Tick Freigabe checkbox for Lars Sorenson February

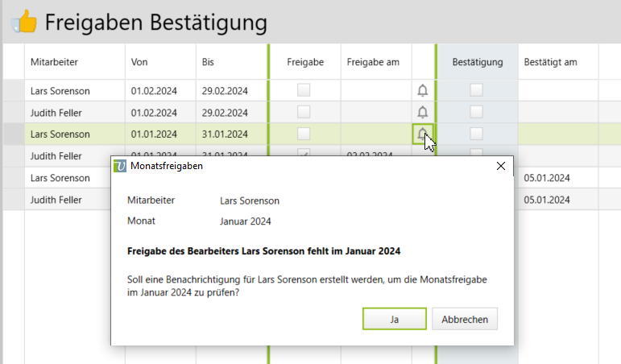coord(304,90)
